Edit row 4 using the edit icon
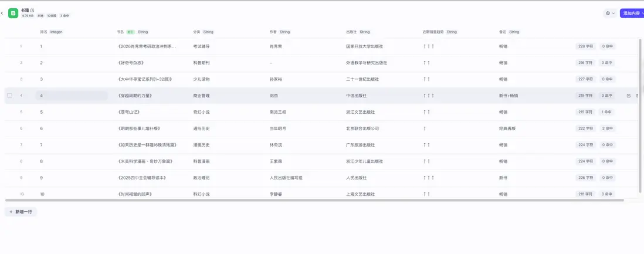Screen dimensions: 644x254 628,96
